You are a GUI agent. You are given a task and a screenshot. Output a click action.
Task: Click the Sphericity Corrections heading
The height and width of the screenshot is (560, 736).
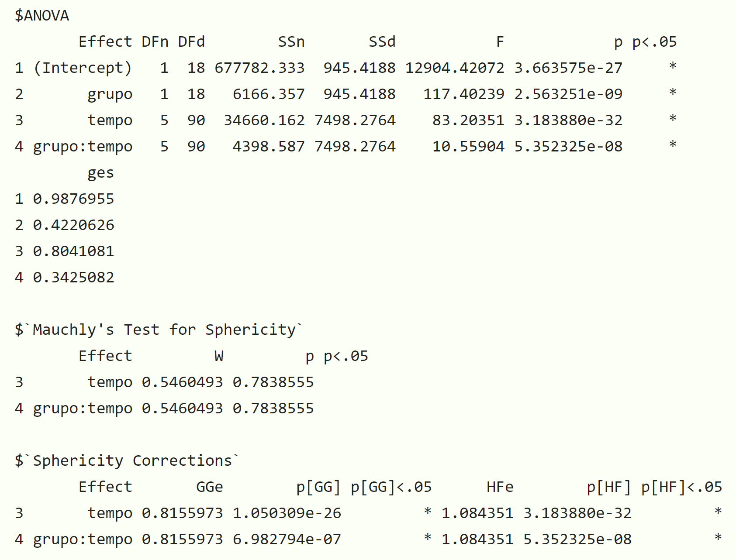tap(127, 460)
